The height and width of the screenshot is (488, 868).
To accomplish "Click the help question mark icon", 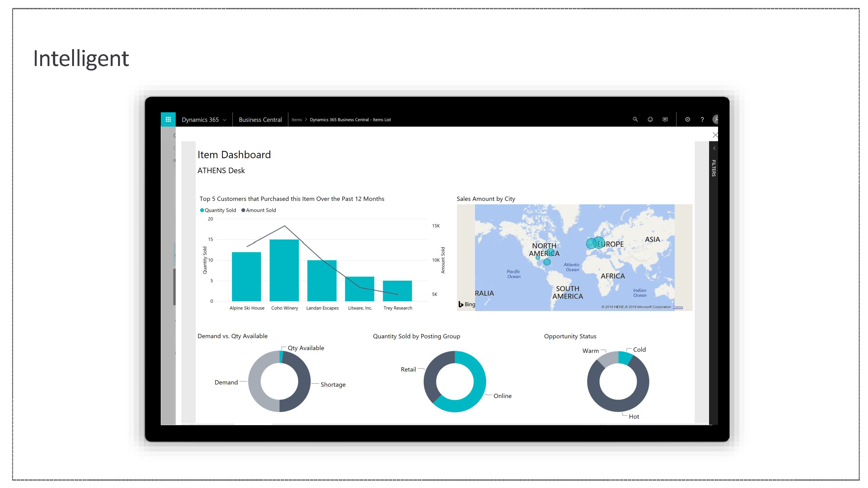I will (702, 119).
